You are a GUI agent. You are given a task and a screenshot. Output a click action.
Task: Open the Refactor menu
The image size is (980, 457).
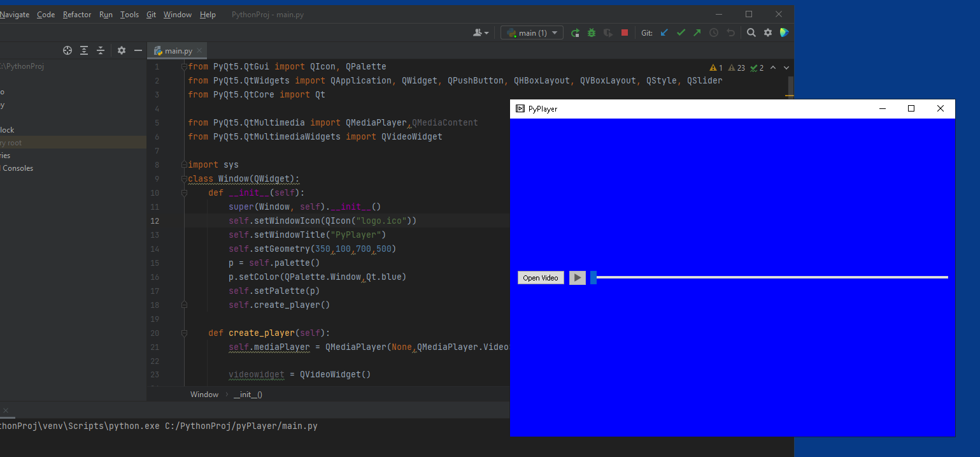[x=77, y=15]
